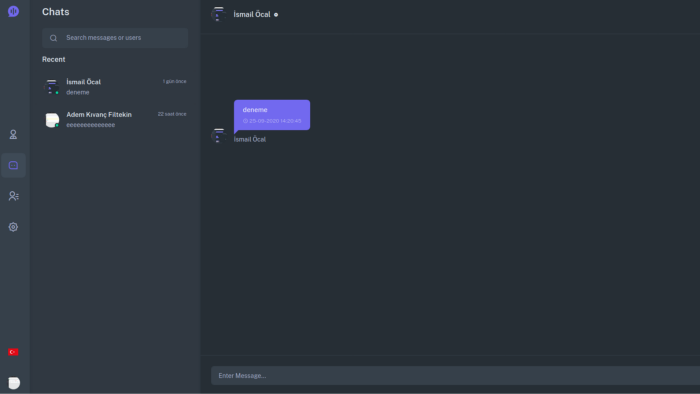Click Adem Kıvanç Filtekin avatar
This screenshot has width=700, height=394.
tap(52, 120)
